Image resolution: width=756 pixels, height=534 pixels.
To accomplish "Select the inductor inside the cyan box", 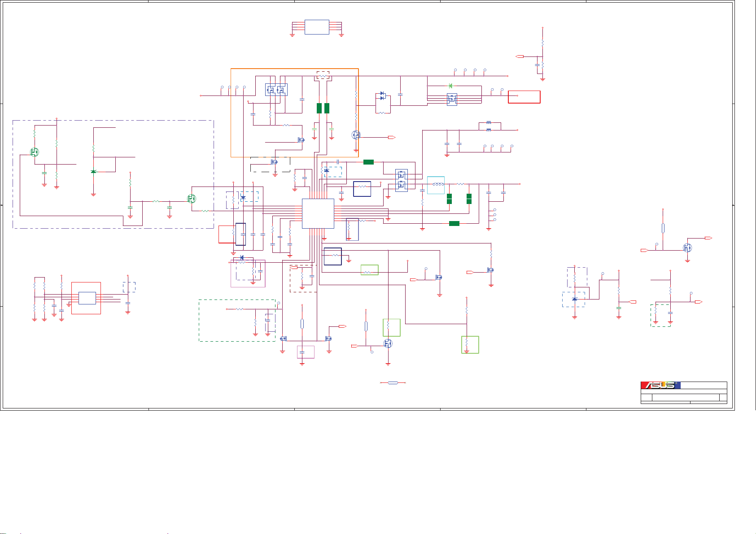I will (438, 184).
